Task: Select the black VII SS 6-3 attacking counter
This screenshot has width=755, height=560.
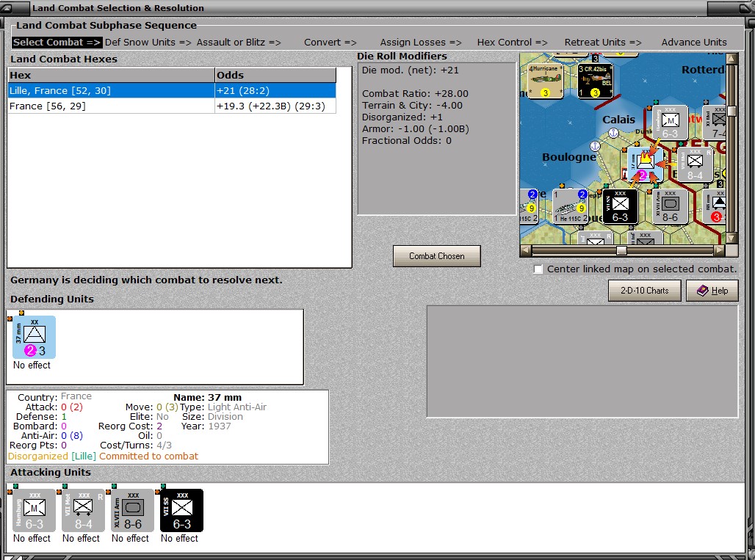Action: [181, 510]
